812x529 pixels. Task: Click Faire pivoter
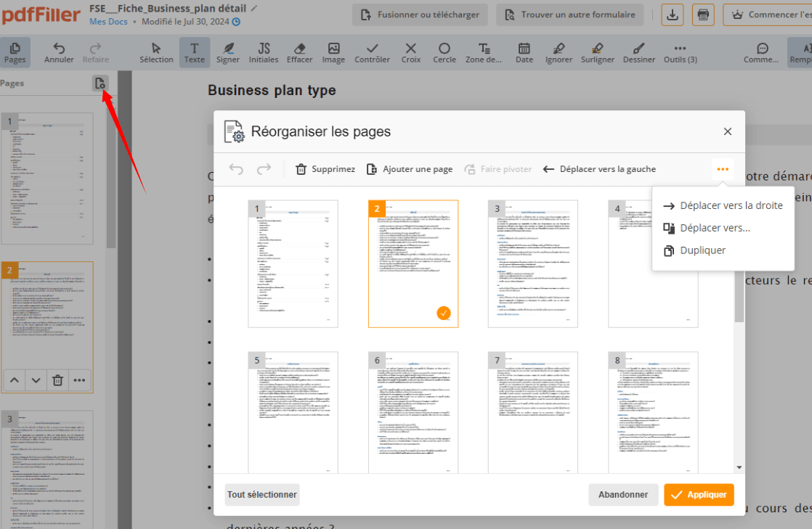click(x=498, y=169)
